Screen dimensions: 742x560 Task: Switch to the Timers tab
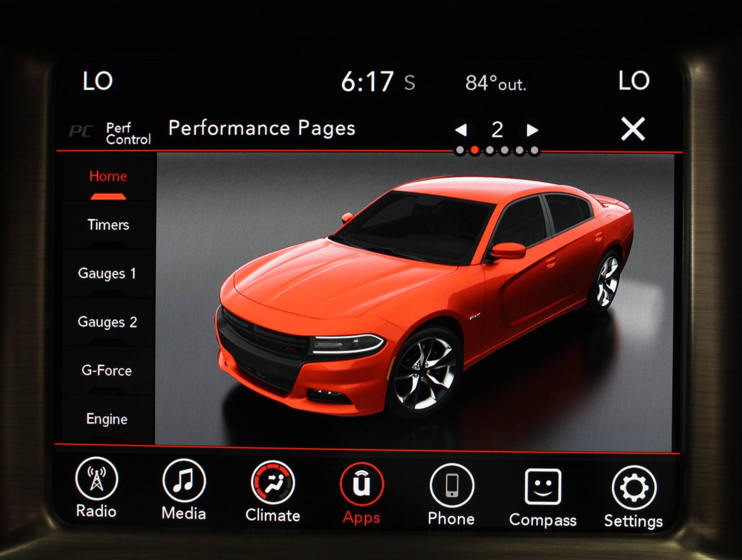point(108,225)
